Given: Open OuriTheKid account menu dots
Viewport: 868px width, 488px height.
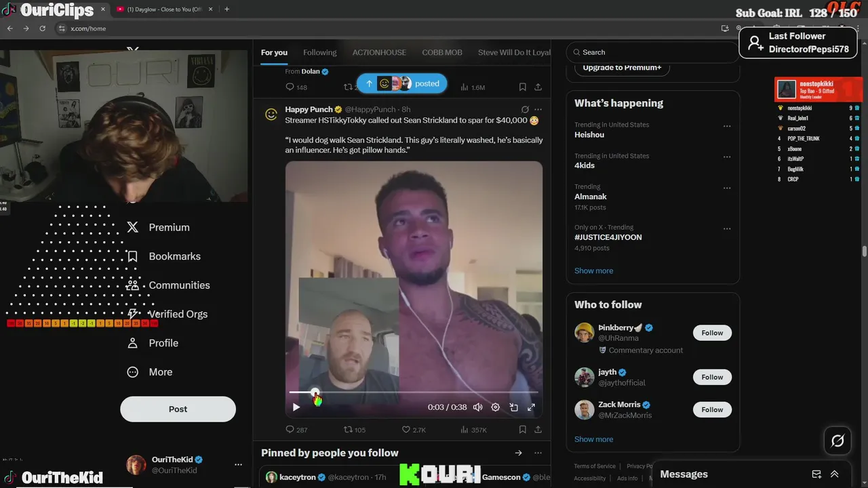Looking at the screenshot, I should click(238, 465).
